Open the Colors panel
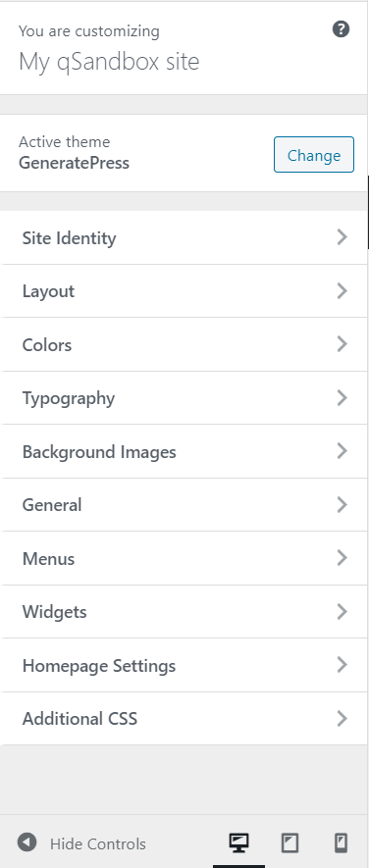 184,344
